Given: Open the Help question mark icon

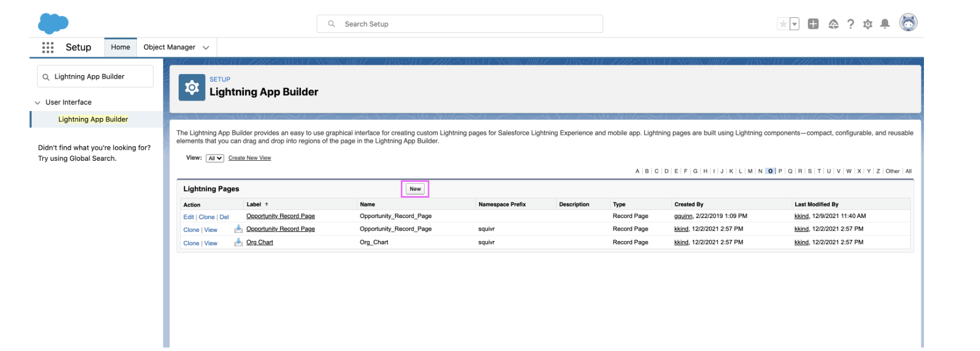Looking at the screenshot, I should (851, 24).
